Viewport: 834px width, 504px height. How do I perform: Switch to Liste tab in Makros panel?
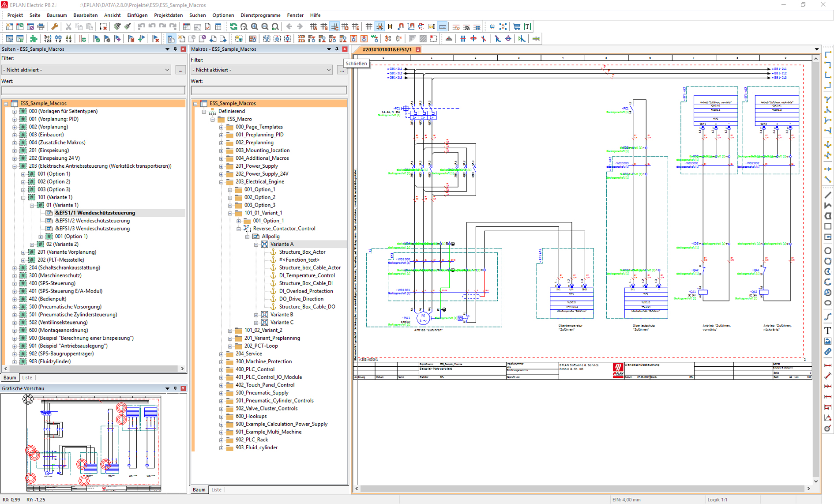[x=216, y=489]
